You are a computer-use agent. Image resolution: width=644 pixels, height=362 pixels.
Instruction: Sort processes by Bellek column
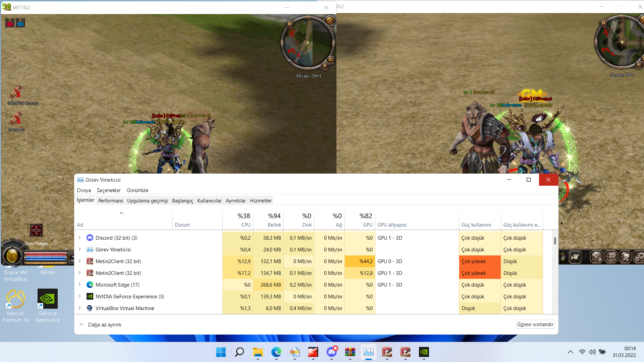268,220
